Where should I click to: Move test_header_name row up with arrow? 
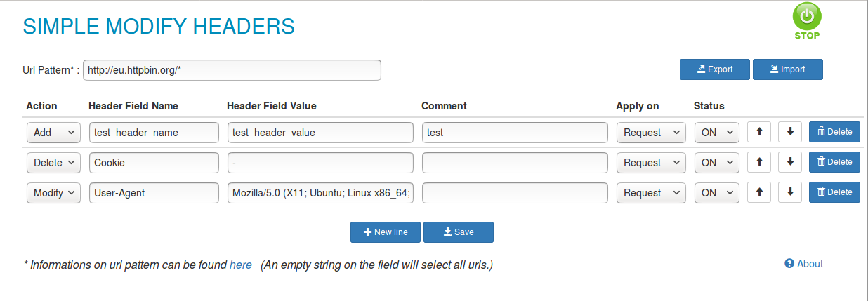(x=759, y=132)
